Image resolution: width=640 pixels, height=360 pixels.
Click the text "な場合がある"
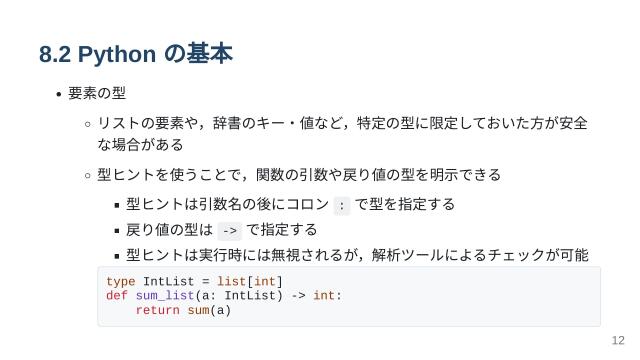pyautogui.click(x=140, y=144)
